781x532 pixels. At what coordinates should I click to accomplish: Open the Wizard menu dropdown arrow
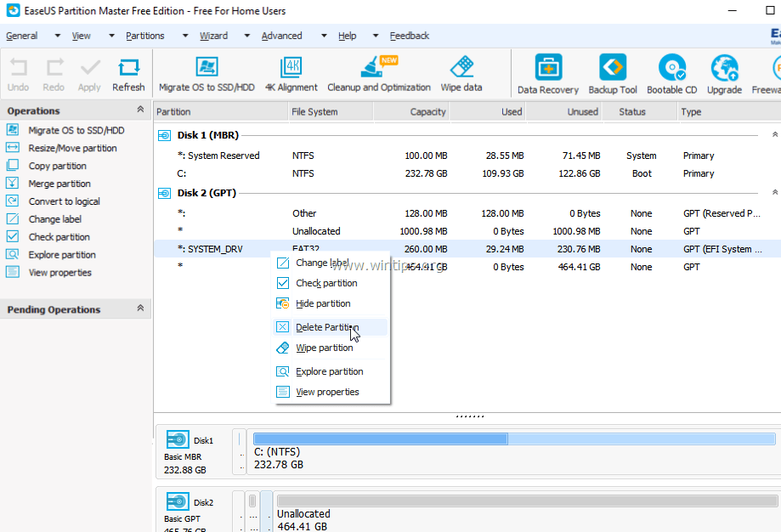click(246, 36)
